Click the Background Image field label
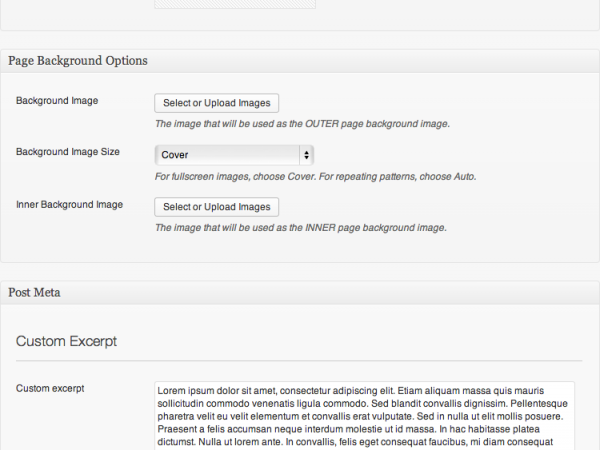Image resolution: width=600 pixels, height=450 pixels. click(x=57, y=101)
